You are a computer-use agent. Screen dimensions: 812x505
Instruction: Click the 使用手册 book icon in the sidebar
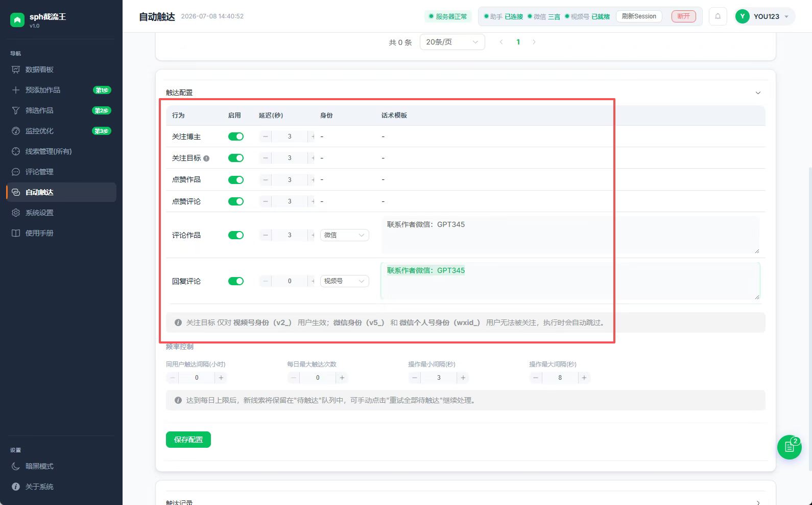[x=16, y=233]
